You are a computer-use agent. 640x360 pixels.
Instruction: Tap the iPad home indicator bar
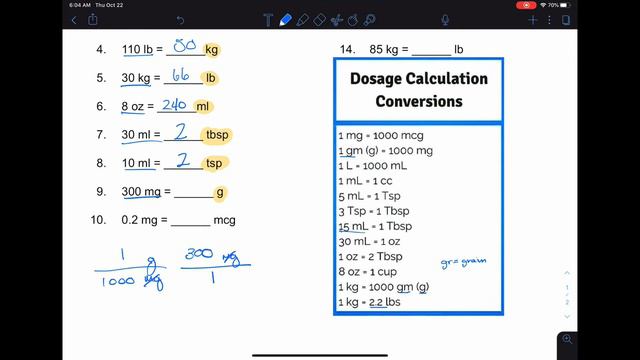coord(320,356)
